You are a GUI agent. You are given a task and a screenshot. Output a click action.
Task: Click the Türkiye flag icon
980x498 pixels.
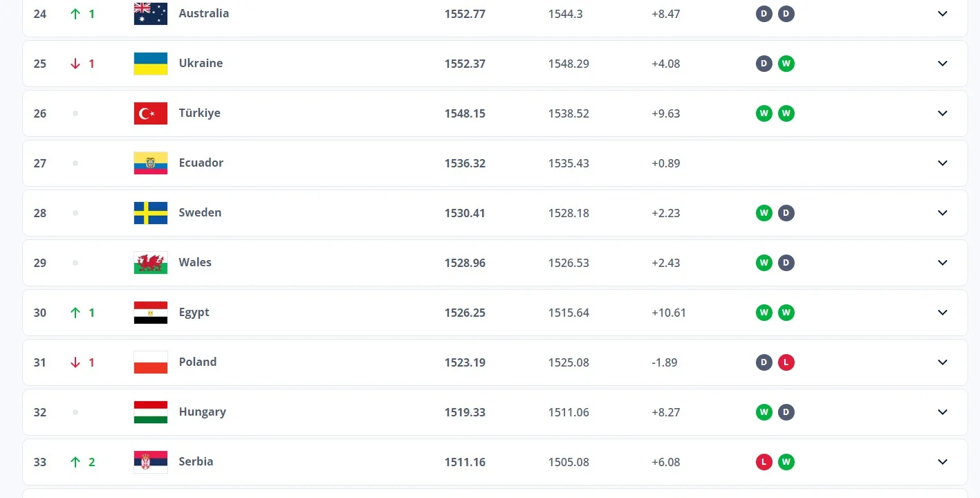151,113
